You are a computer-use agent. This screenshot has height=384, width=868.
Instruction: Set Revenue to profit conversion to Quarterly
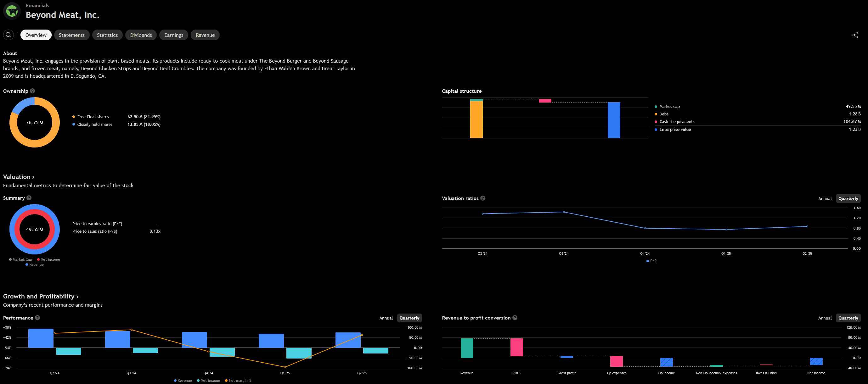(848, 318)
